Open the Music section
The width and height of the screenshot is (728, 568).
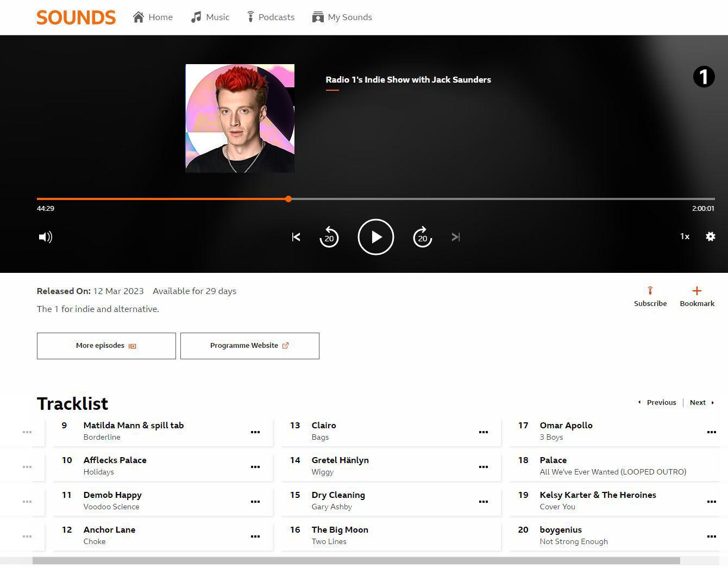click(210, 17)
